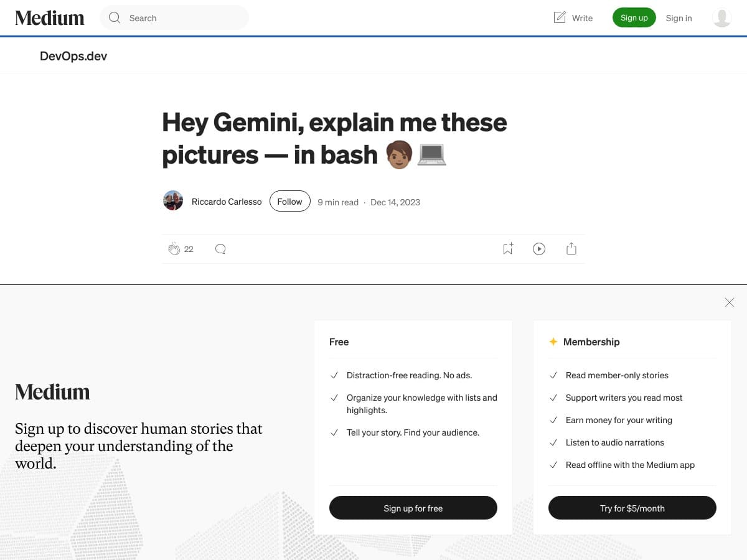Click 'Listen to audio narrations' text

(615, 442)
